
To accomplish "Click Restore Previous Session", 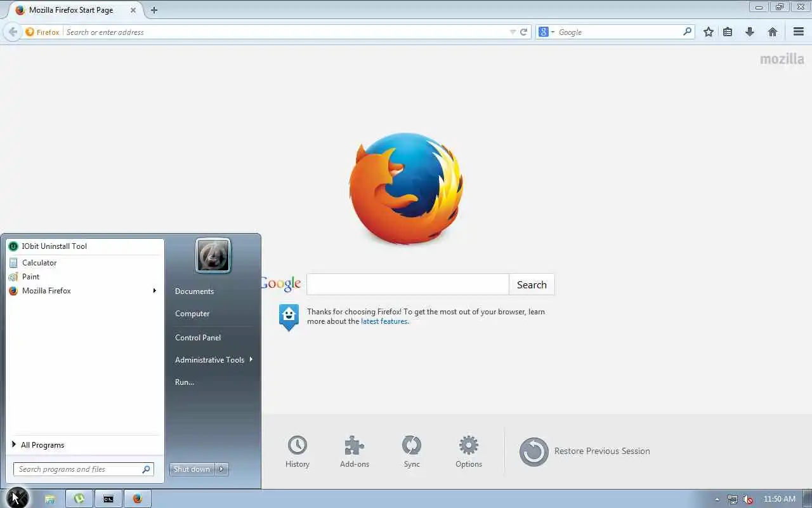I will click(585, 451).
